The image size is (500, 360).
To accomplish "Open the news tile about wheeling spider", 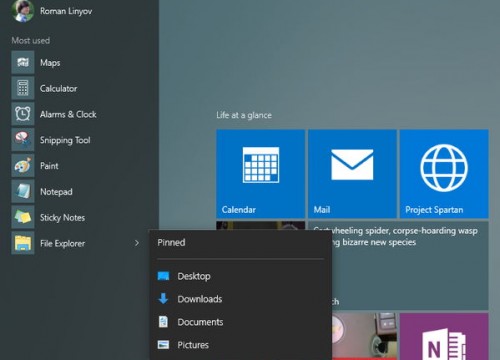I will [410, 266].
